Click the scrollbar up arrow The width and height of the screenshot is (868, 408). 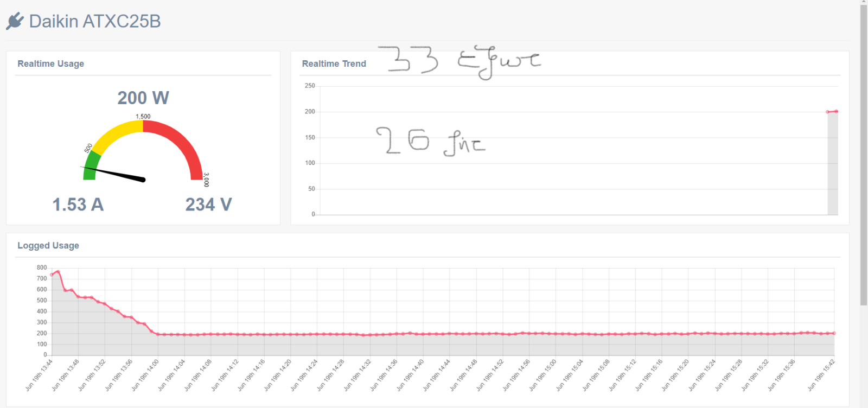tap(864, 2)
